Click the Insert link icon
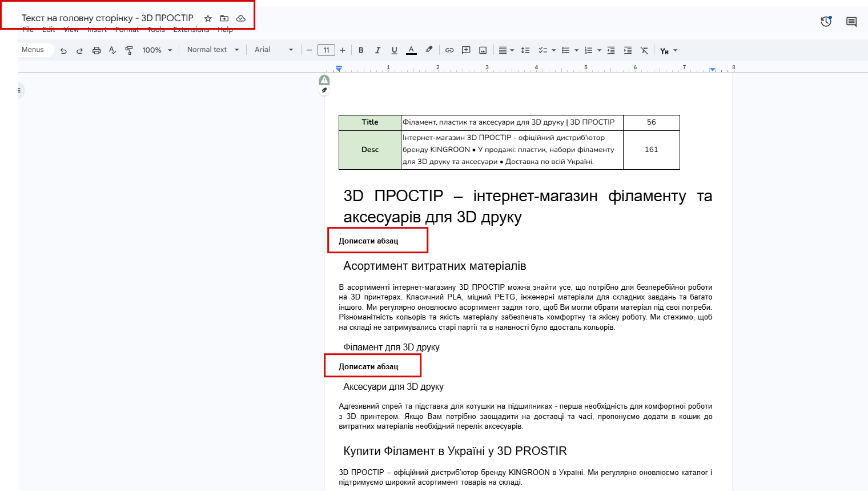The image size is (868, 491). 449,50
